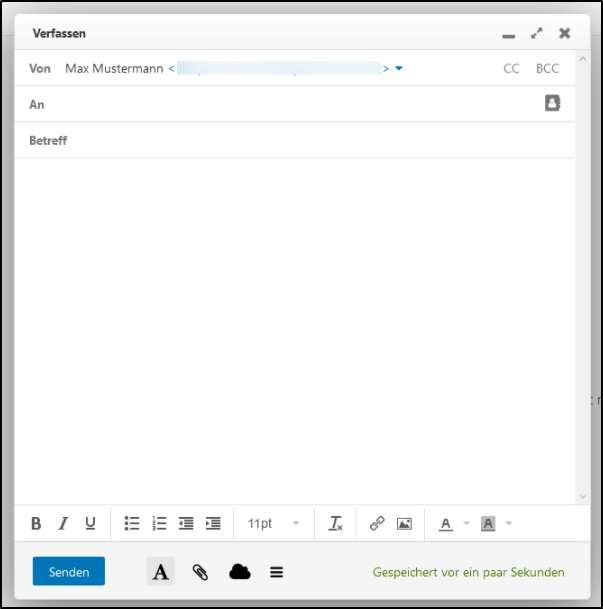The width and height of the screenshot is (603, 609).
Task: Decrease indent of text
Action: (186, 523)
